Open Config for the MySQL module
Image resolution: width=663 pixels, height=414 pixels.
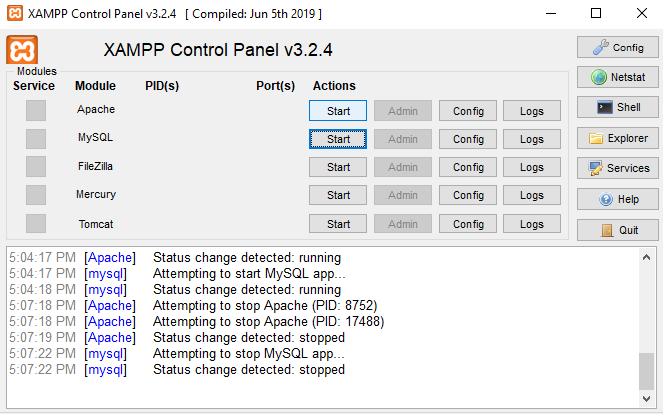coord(468,139)
